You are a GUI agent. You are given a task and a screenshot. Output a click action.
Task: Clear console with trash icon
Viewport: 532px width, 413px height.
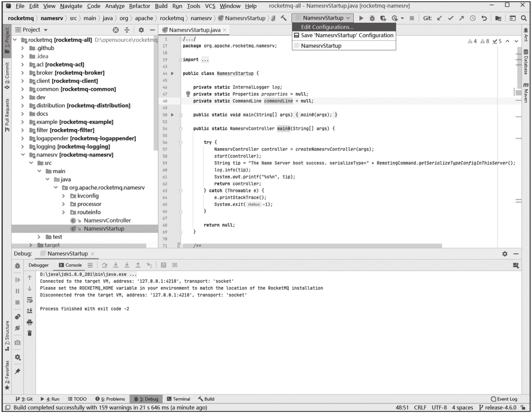coord(30,333)
